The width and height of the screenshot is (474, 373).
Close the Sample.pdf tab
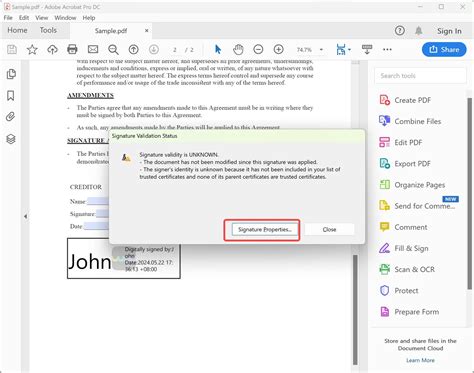[146, 31]
